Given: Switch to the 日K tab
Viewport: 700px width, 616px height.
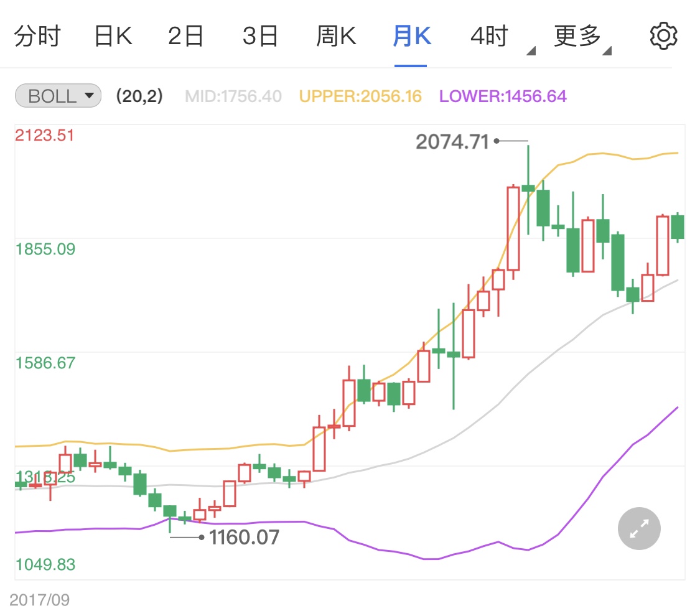Looking at the screenshot, I should click(x=113, y=36).
